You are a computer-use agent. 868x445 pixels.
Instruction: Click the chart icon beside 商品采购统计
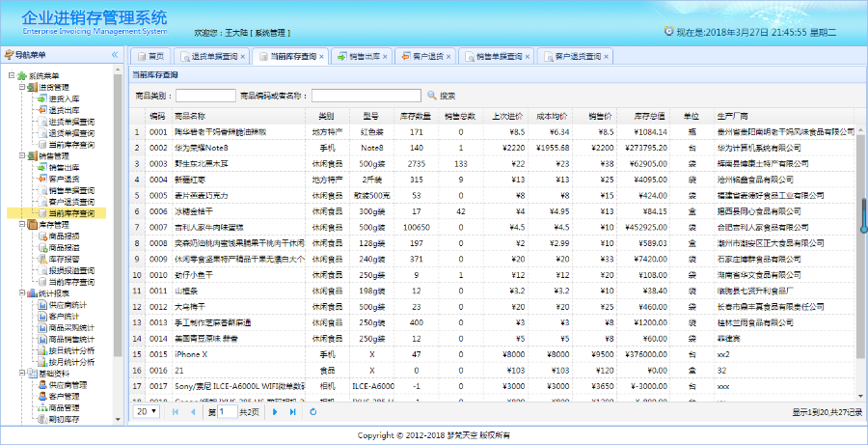click(42, 328)
